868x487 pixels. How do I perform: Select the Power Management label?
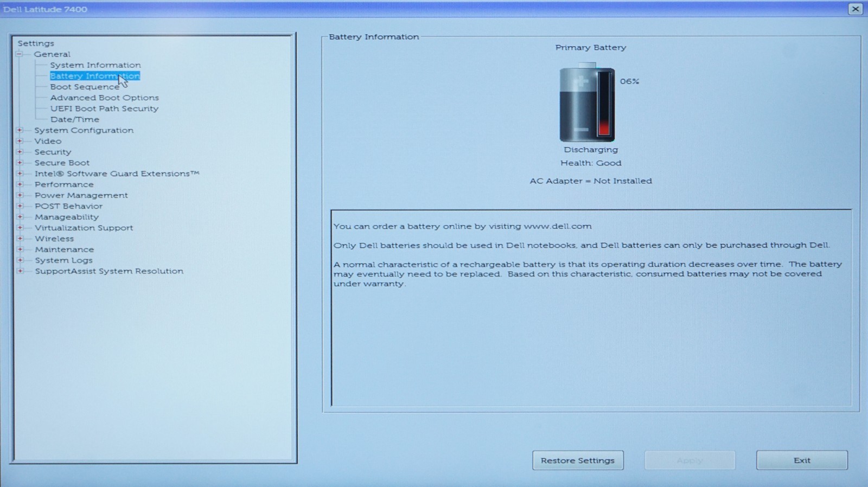pos(81,195)
